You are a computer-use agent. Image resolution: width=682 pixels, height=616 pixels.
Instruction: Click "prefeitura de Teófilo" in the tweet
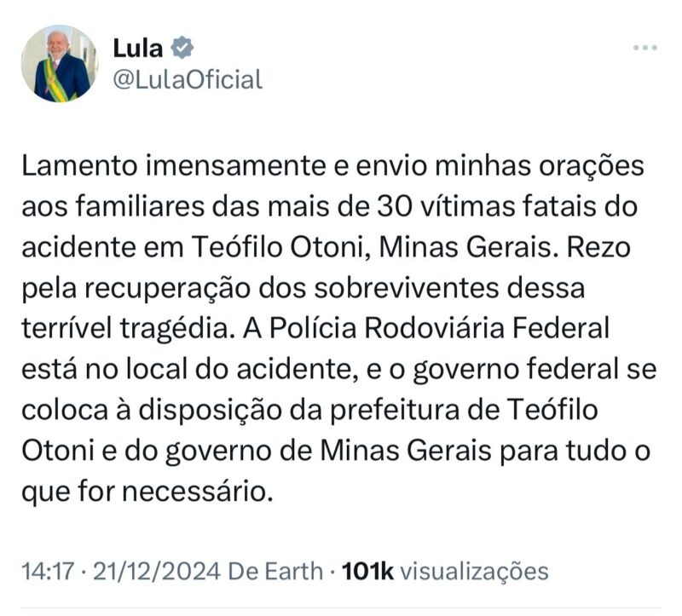(485, 412)
